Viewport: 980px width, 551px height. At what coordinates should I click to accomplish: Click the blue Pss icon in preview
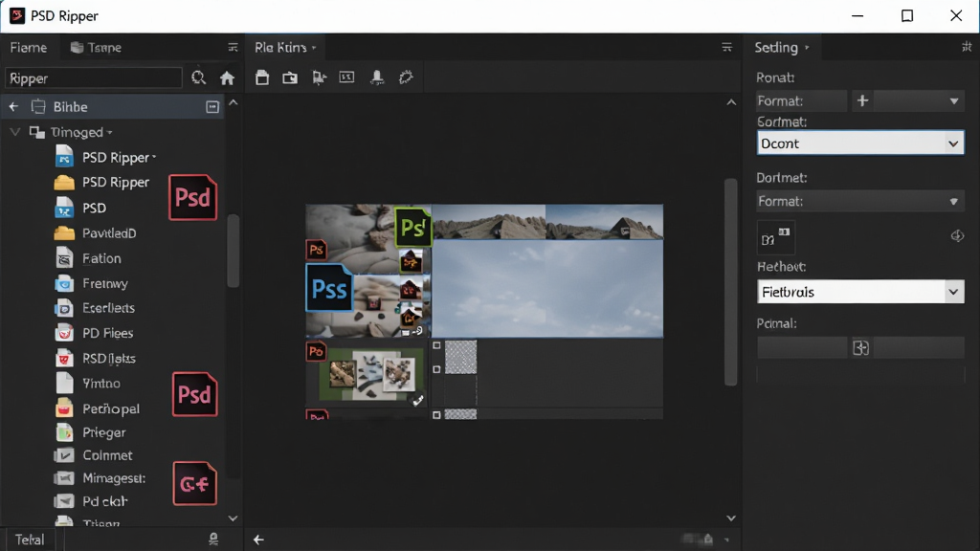pos(329,288)
